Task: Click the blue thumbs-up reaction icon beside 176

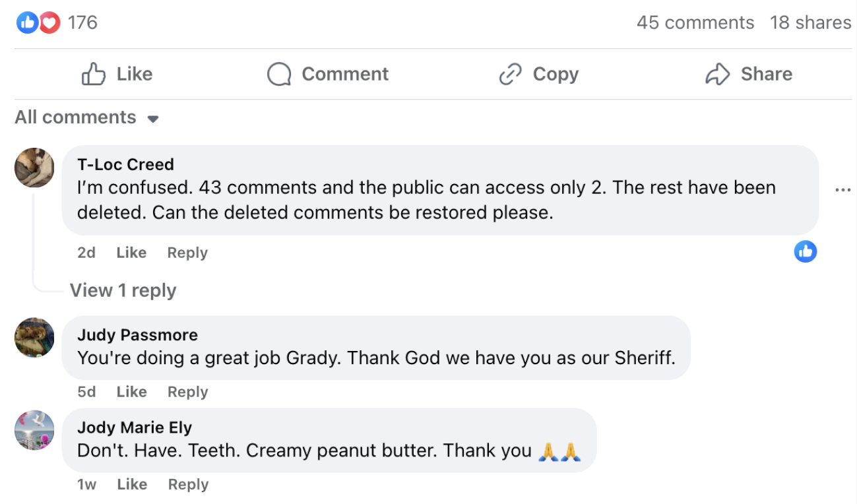Action: tap(26, 23)
